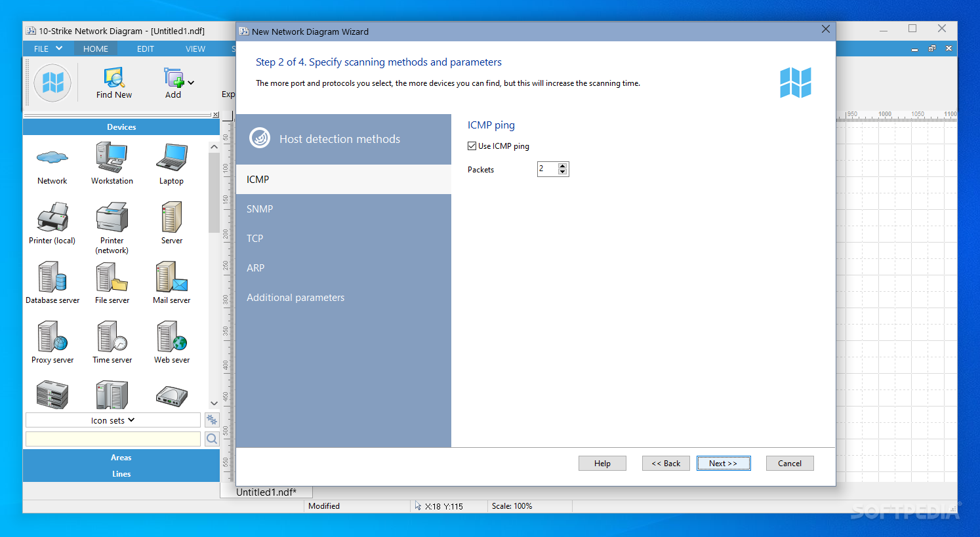Open the VIEW ribbon tab
980x537 pixels.
195,49
